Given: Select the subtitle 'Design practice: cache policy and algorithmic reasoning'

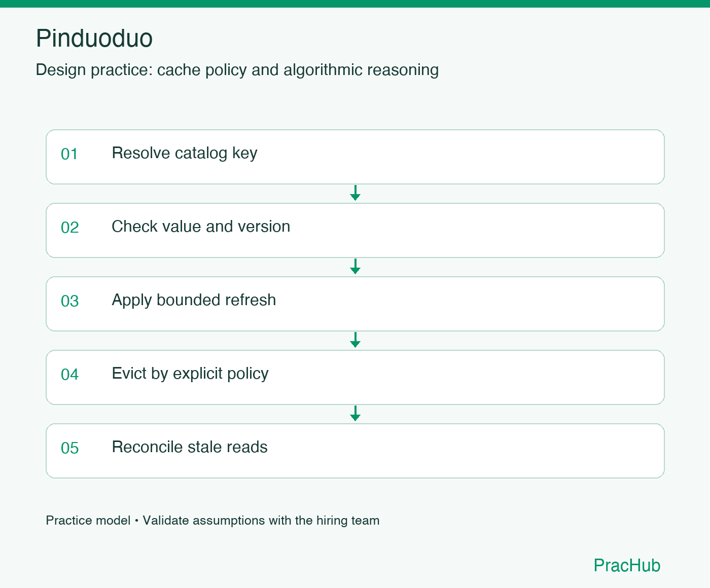Looking at the screenshot, I should coord(237,70).
